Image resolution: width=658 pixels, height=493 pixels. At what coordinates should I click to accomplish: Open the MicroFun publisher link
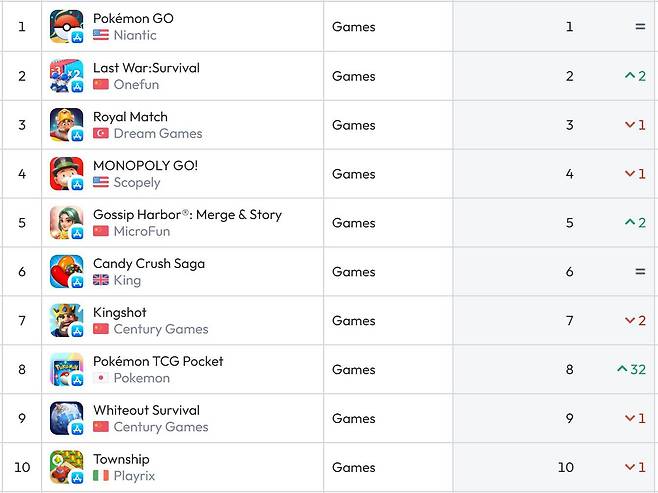coord(141,231)
